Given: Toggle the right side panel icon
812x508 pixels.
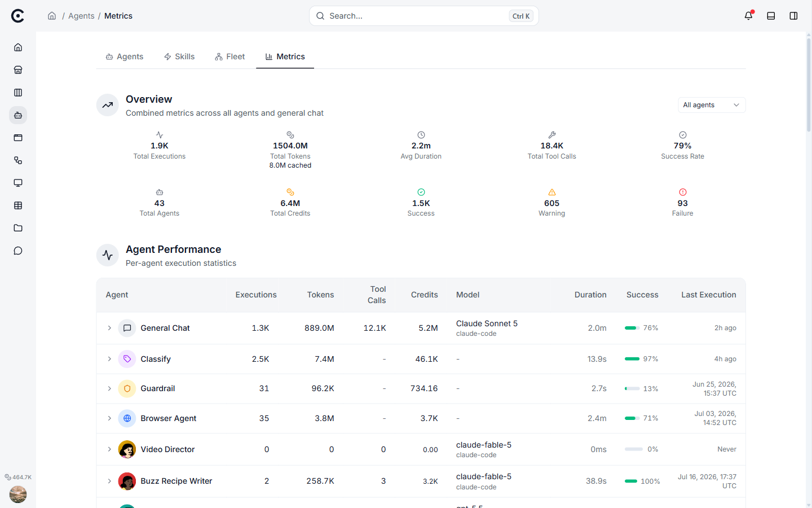Looking at the screenshot, I should tap(793, 16).
